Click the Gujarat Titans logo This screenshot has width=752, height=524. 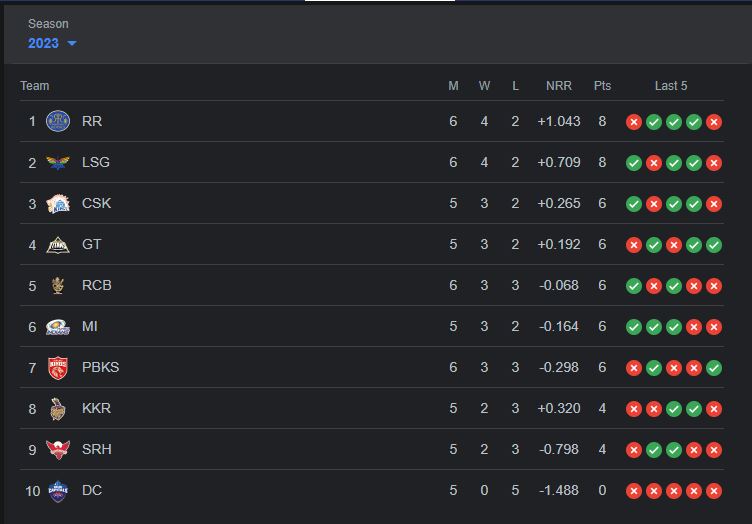[x=58, y=244]
